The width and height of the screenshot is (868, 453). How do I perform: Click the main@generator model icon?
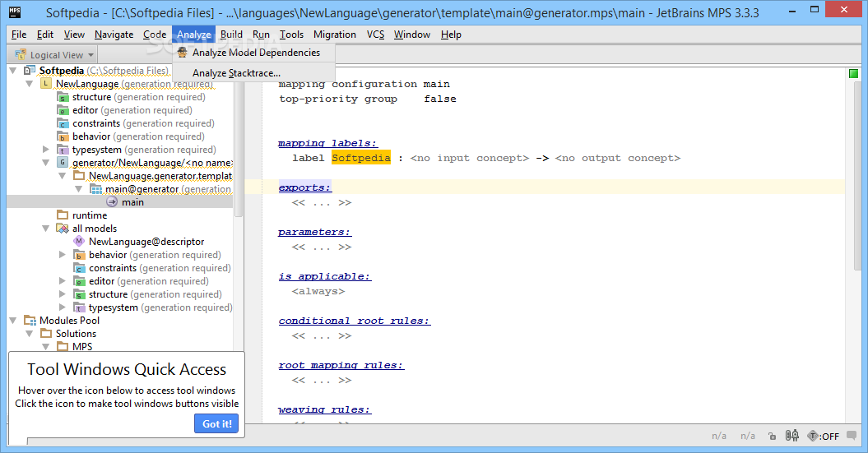[96, 189]
